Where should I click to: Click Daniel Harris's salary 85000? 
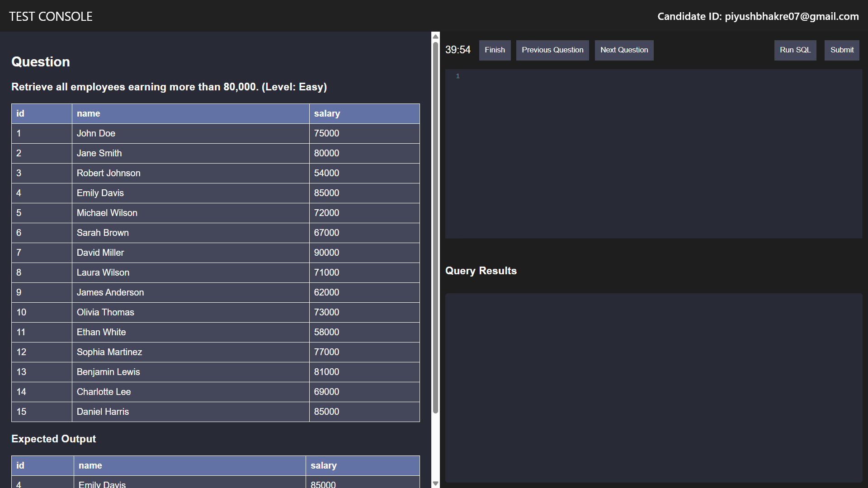tap(364, 412)
